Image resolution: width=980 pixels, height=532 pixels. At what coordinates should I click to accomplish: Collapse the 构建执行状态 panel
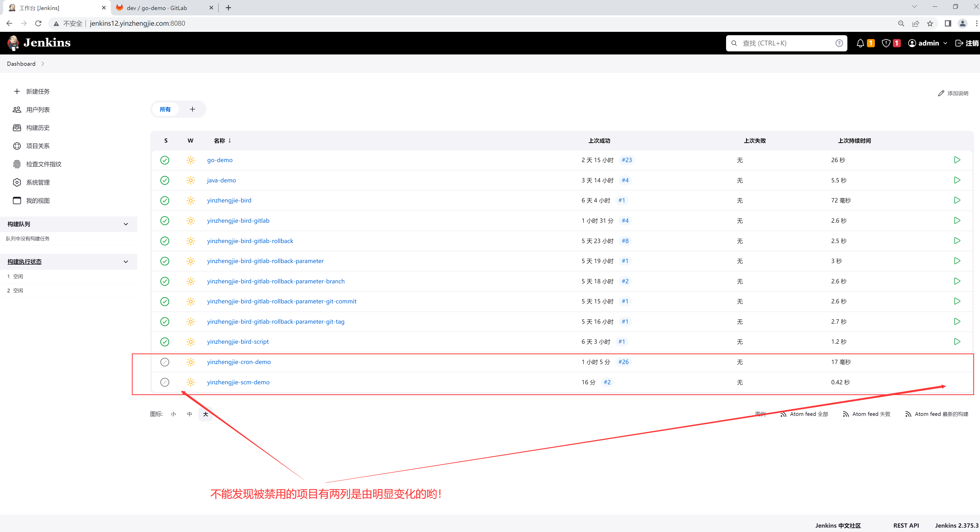coord(125,262)
